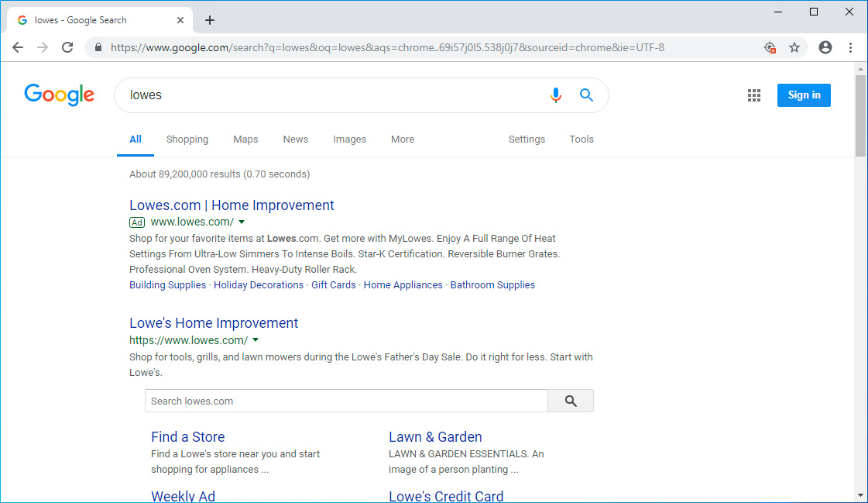Screen dimensions: 868x503
Task: Open the Google apps grid
Action: coord(754,95)
